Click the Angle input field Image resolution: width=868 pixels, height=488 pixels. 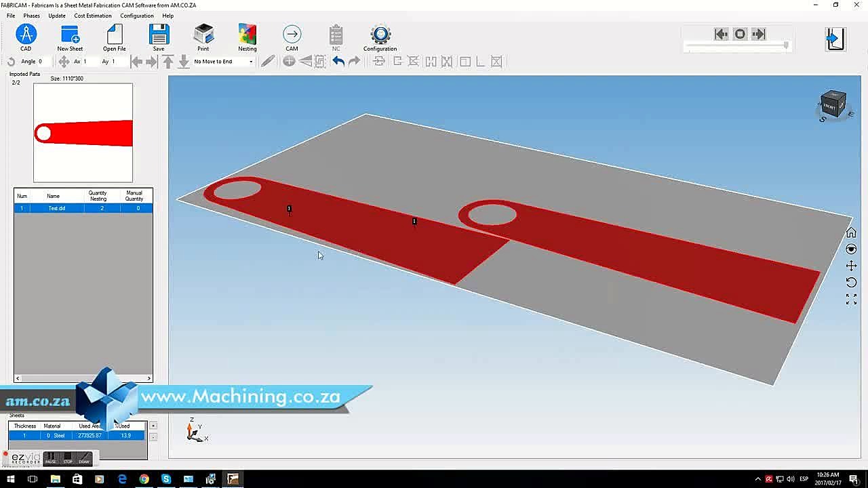(x=43, y=62)
